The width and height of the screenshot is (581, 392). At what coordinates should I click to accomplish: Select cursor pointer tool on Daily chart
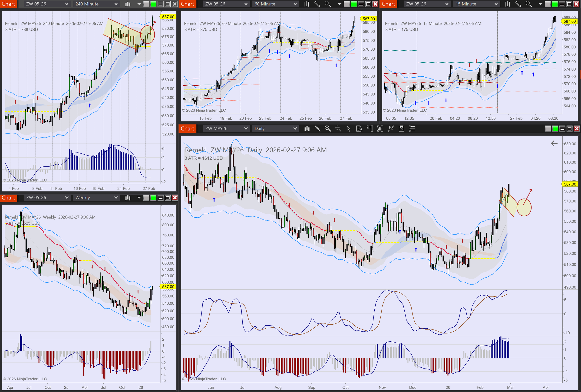point(349,129)
